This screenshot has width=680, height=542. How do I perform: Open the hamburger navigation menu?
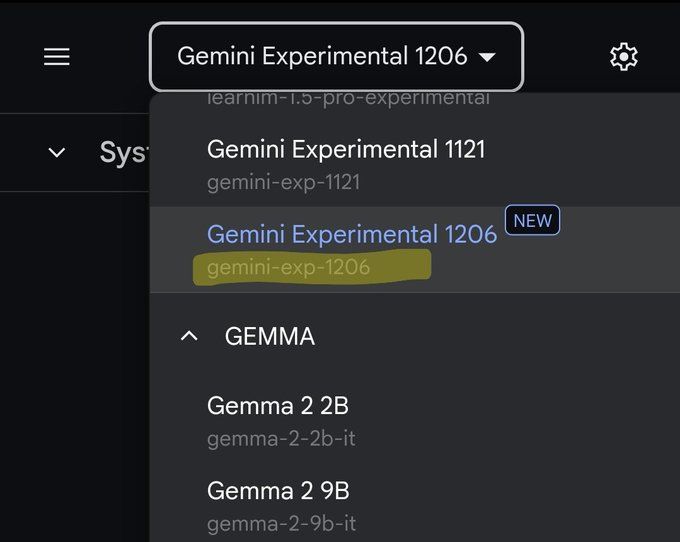click(x=57, y=57)
